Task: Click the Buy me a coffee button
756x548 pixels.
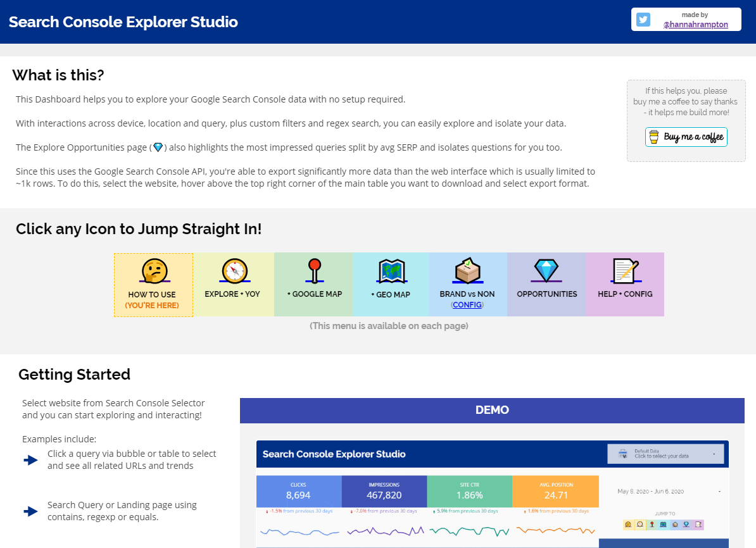Action: click(x=686, y=137)
